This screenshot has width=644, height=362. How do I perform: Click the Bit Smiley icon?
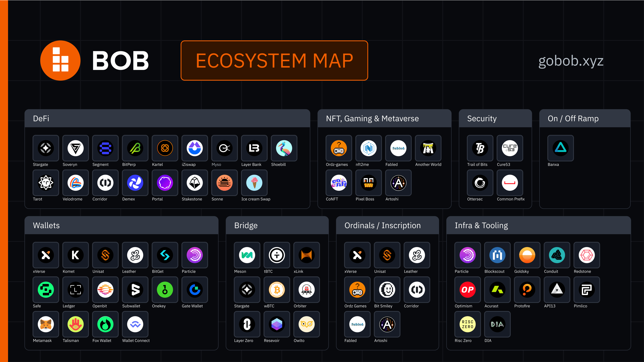click(x=387, y=290)
